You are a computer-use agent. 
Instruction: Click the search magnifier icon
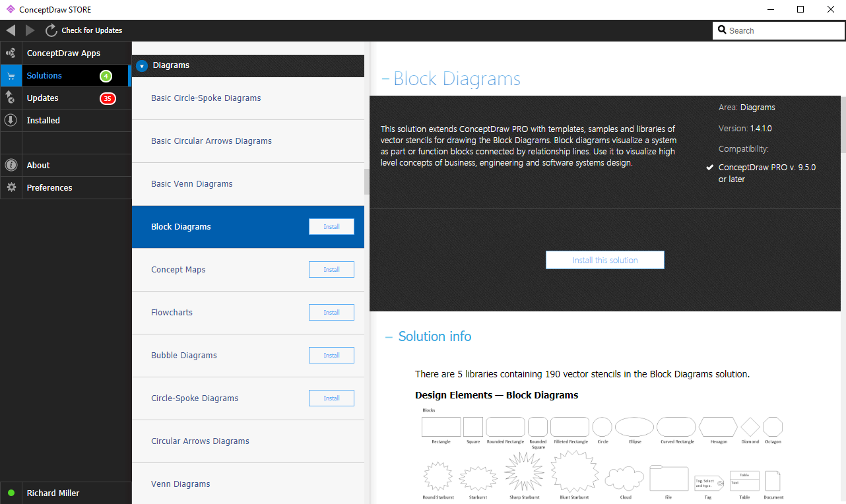[722, 30]
